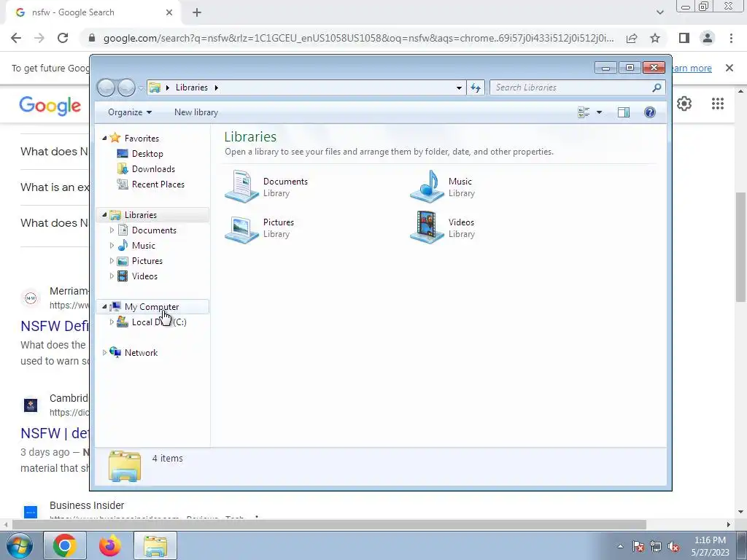This screenshot has height=560, width=747.
Task: Select Downloads under Favorites
Action: click(153, 169)
